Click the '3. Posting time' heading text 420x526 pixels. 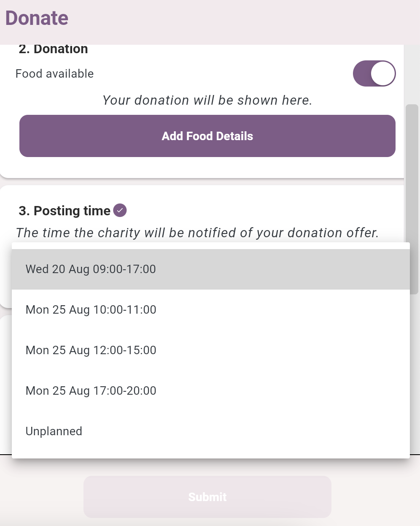pyautogui.click(x=65, y=211)
